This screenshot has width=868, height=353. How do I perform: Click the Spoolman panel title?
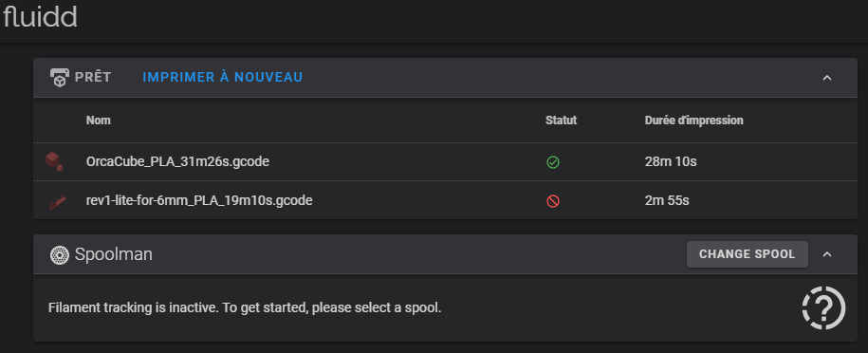(114, 254)
